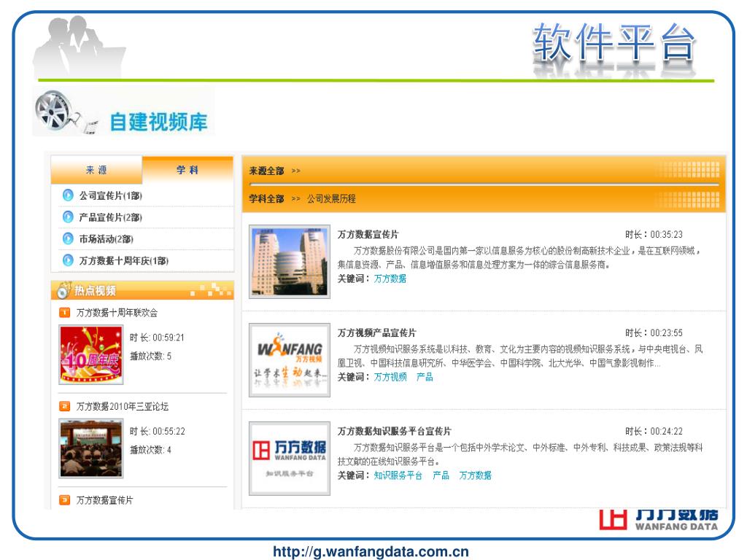Image resolution: width=747 pixels, height=560 pixels.
Task: Click the rank 3 badge icon
Action: click(x=64, y=500)
